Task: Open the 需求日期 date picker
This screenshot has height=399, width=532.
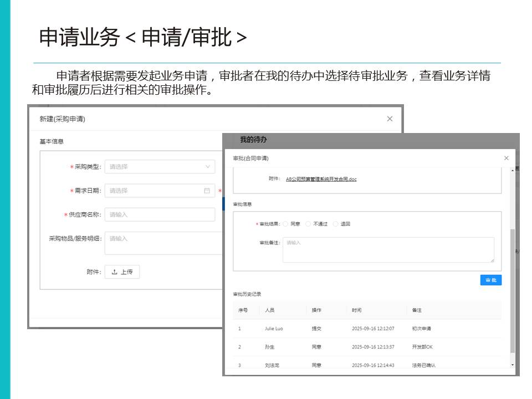Action: pos(155,191)
